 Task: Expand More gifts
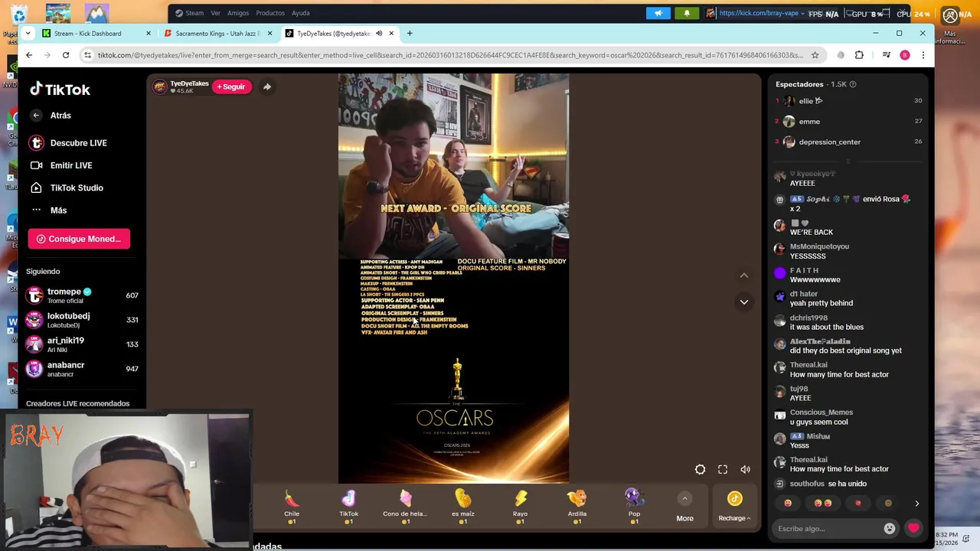pos(684,508)
